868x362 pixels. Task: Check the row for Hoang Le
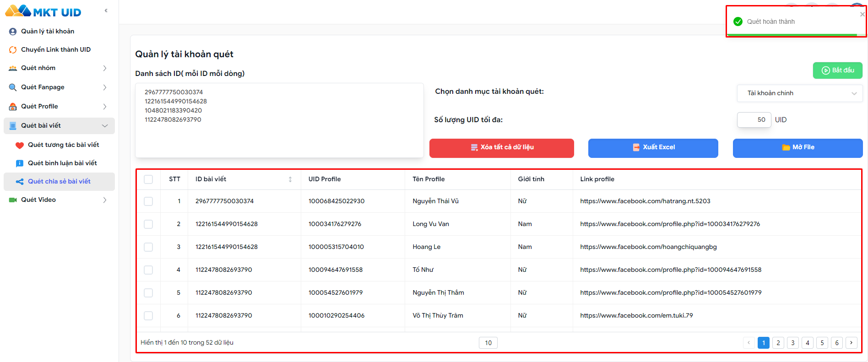pos(148,247)
